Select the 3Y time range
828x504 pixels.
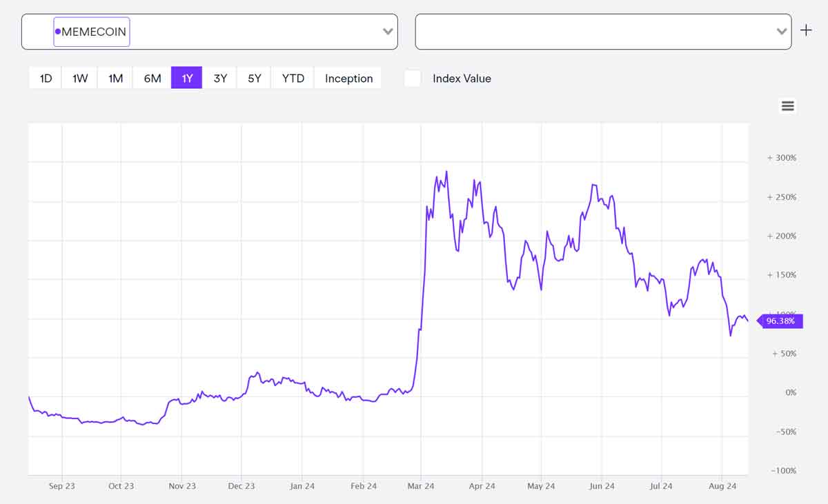click(220, 79)
